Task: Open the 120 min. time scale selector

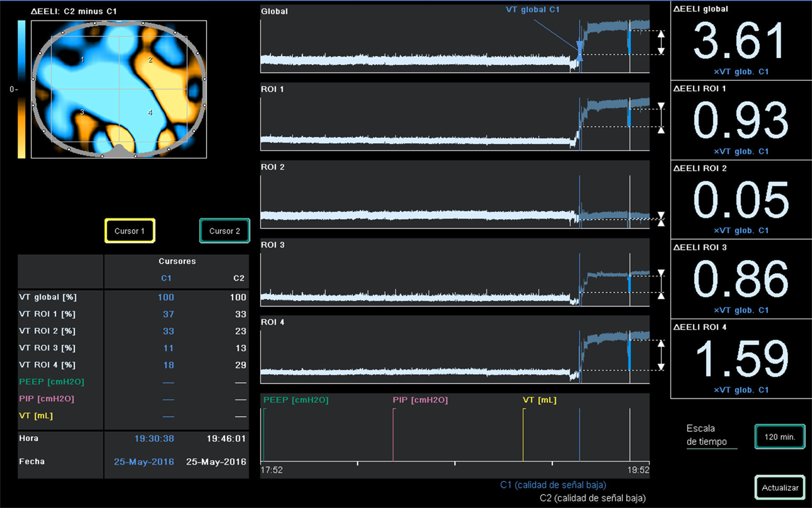Action: point(779,437)
